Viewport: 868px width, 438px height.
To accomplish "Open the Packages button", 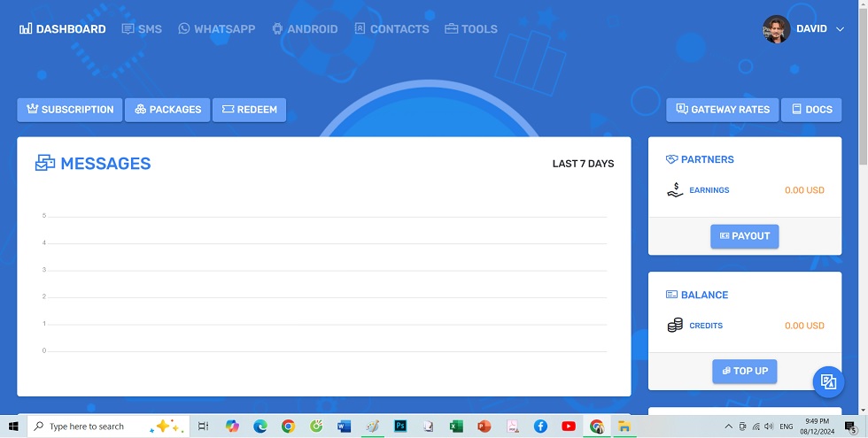I will [167, 110].
